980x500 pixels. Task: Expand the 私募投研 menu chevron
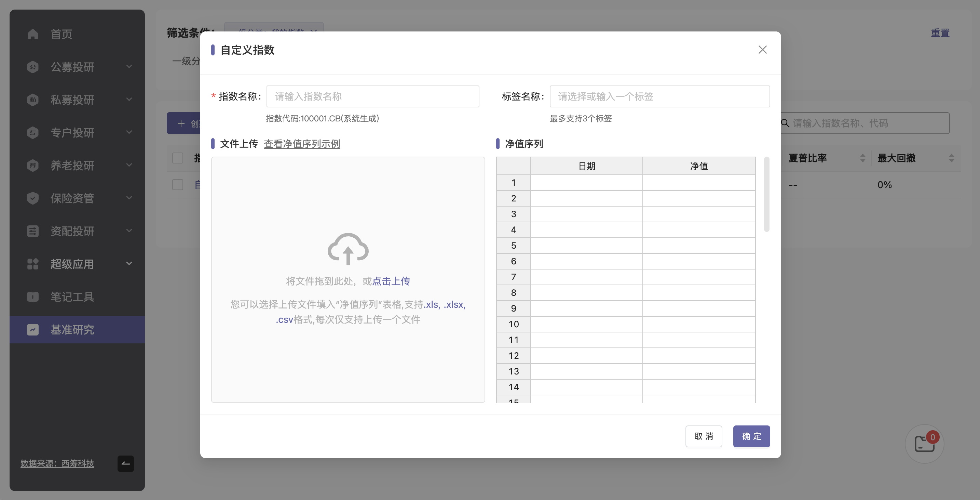[x=130, y=100]
